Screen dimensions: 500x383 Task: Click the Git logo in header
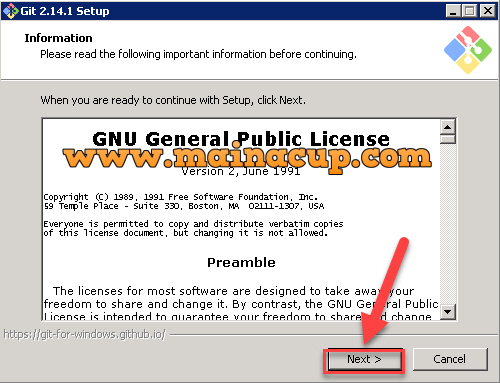click(468, 50)
